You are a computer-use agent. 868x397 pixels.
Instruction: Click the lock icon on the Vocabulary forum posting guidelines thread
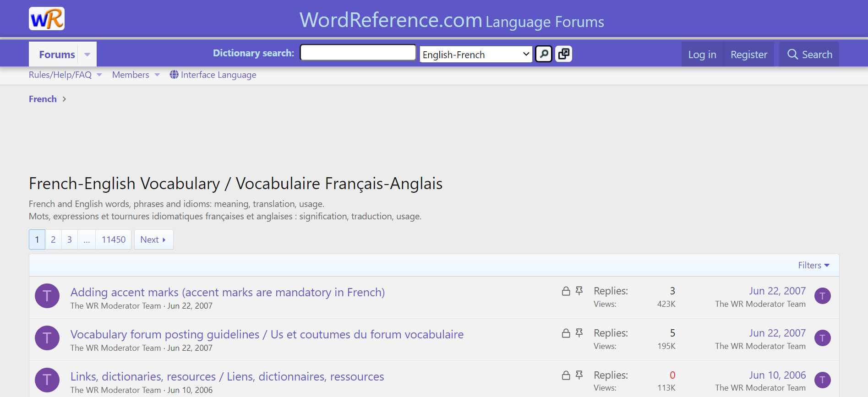(566, 333)
